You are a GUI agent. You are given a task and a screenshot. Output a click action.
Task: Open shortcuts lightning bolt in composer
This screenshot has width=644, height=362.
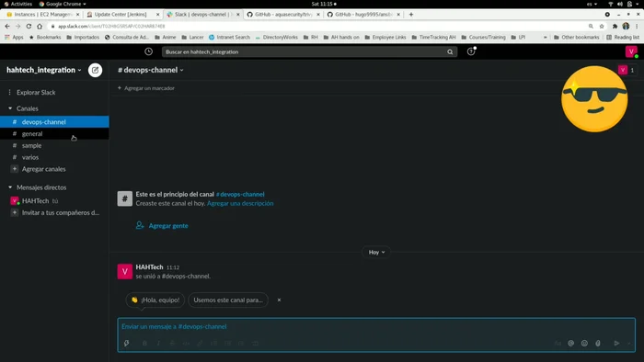click(127, 343)
